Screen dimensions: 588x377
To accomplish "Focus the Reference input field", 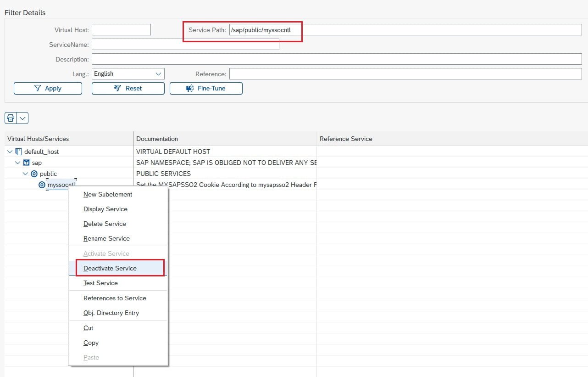I will (x=405, y=73).
